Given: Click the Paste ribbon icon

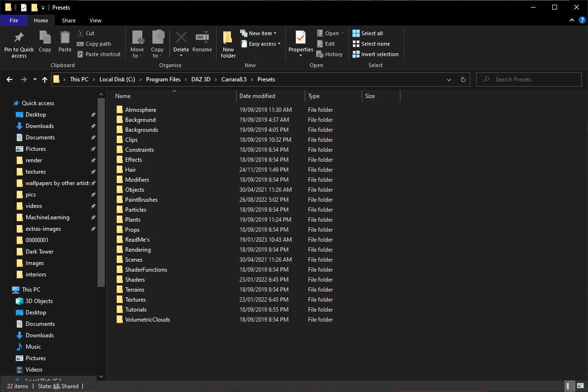Looking at the screenshot, I should 65,38.
